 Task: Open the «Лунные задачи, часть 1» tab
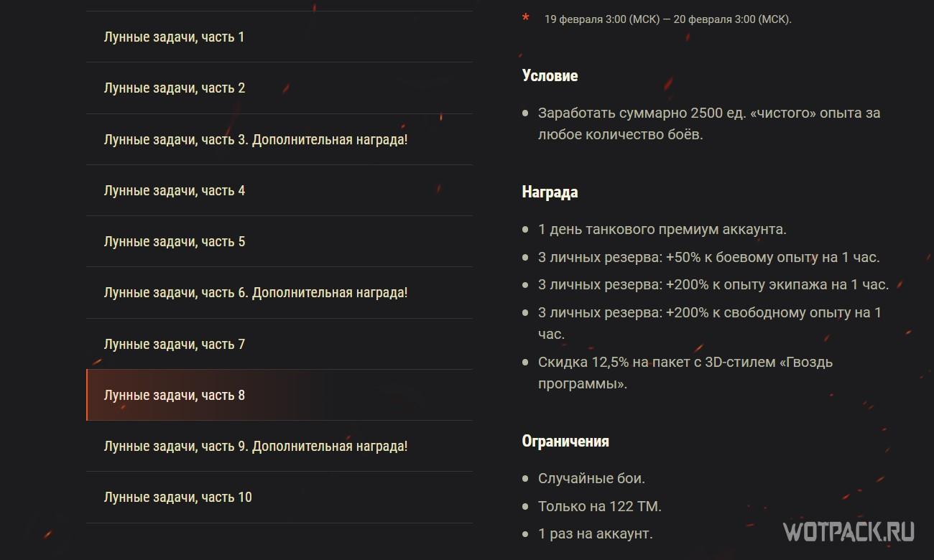[x=175, y=37]
